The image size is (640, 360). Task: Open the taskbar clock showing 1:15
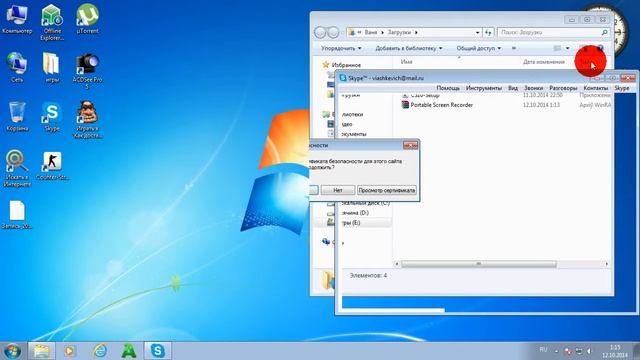pyautogui.click(x=615, y=351)
